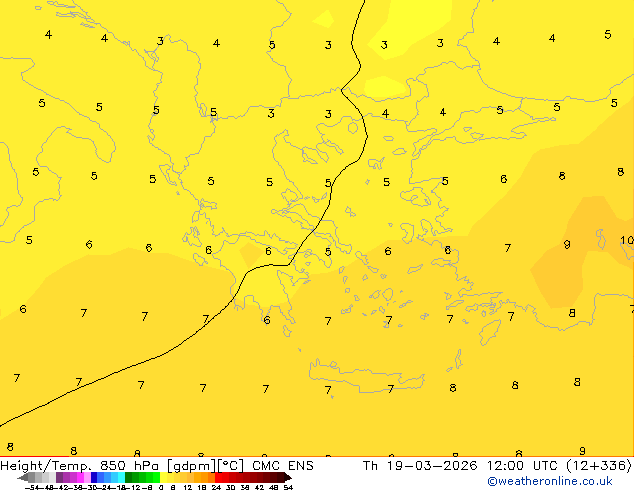Select the "850 hPa" pressure level text
This screenshot has width=634, height=490.
(129, 466)
